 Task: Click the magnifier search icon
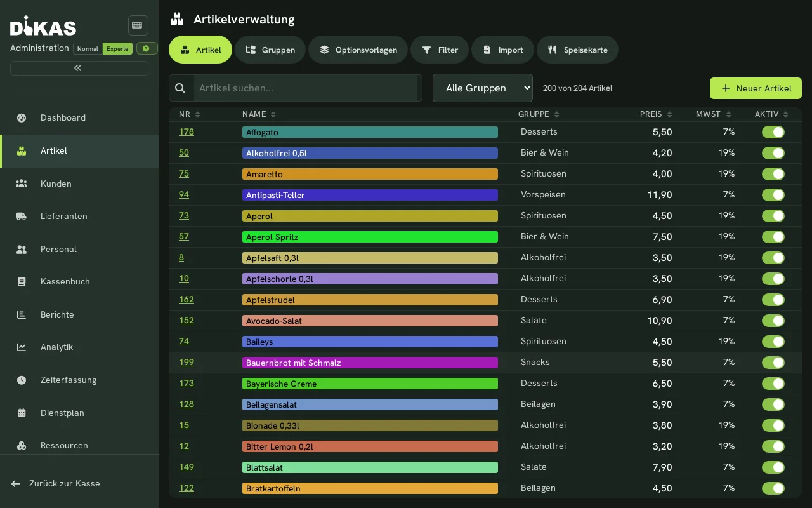pyautogui.click(x=181, y=88)
